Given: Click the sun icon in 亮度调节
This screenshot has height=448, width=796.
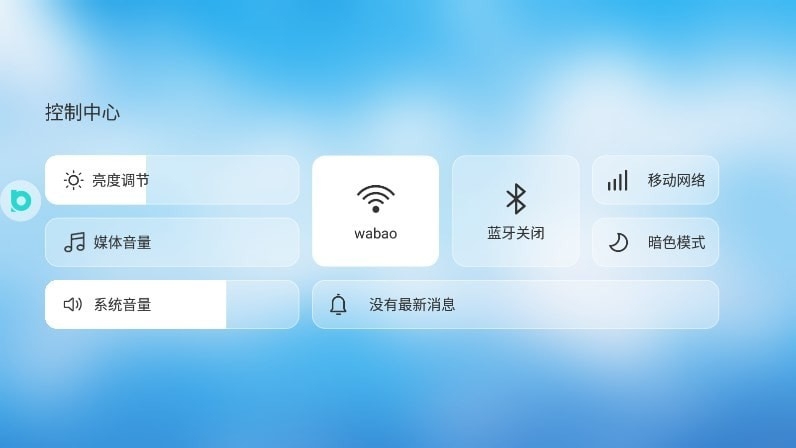Looking at the screenshot, I should [x=73, y=180].
